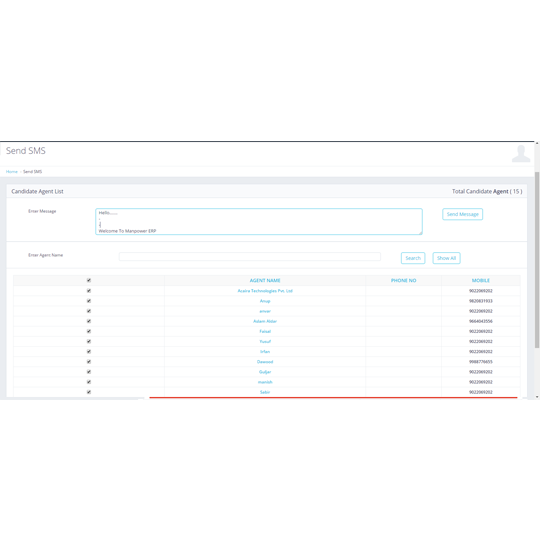This screenshot has width=540, height=540.
Task: Toggle checkbox for Acaira Technologies Pvt. Ltd
Action: coord(89,291)
